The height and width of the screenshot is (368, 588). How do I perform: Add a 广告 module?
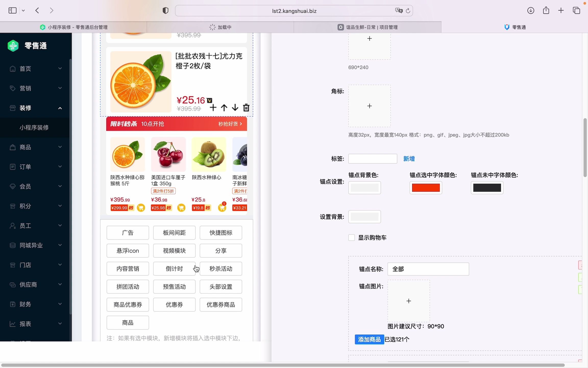tap(128, 233)
